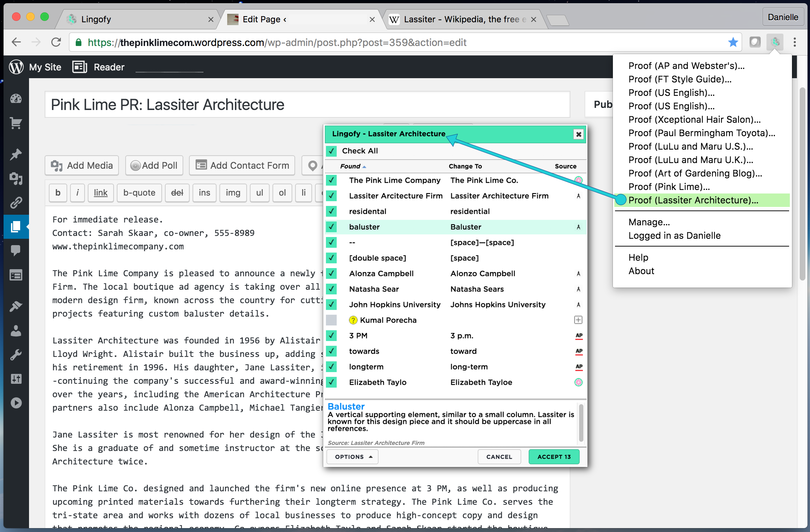Click the Reader icon in admin bar
This screenshot has width=810, height=532.
coord(80,67)
